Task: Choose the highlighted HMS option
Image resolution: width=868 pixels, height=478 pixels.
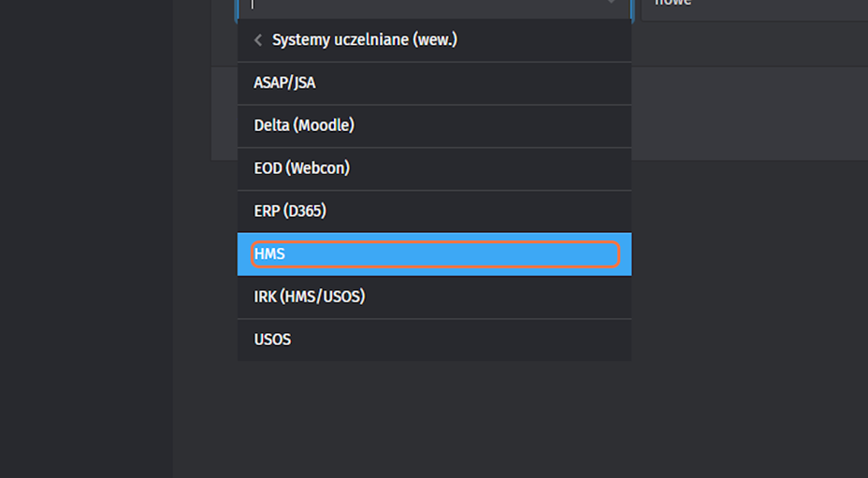Action: coord(434,254)
